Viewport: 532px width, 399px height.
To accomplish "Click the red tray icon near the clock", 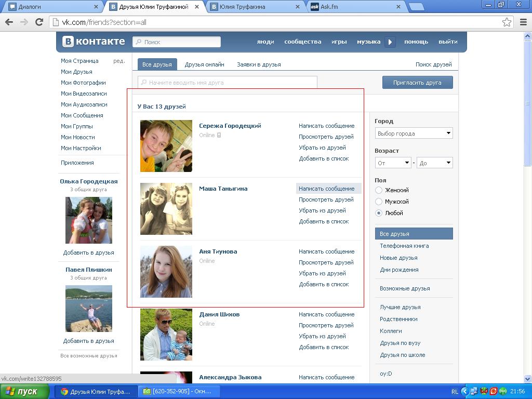I will [494, 392].
